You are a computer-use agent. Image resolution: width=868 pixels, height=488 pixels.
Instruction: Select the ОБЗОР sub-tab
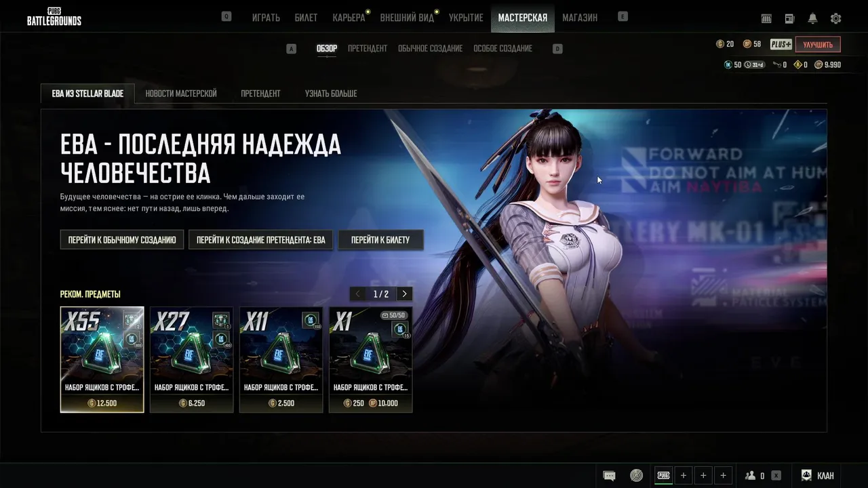pyautogui.click(x=327, y=49)
